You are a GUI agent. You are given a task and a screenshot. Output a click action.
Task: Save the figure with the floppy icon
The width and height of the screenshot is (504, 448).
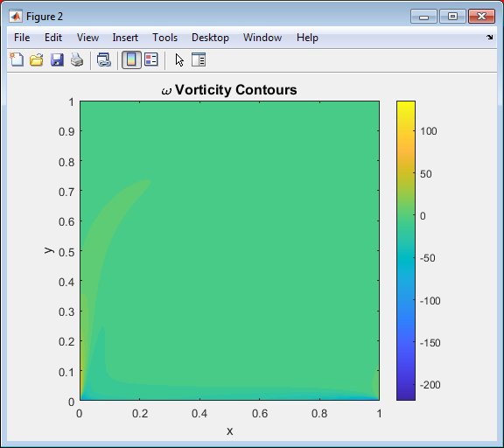pos(57,59)
